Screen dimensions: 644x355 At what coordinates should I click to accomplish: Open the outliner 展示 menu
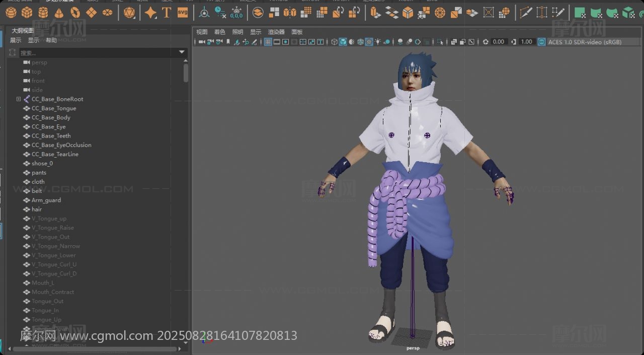coord(16,40)
